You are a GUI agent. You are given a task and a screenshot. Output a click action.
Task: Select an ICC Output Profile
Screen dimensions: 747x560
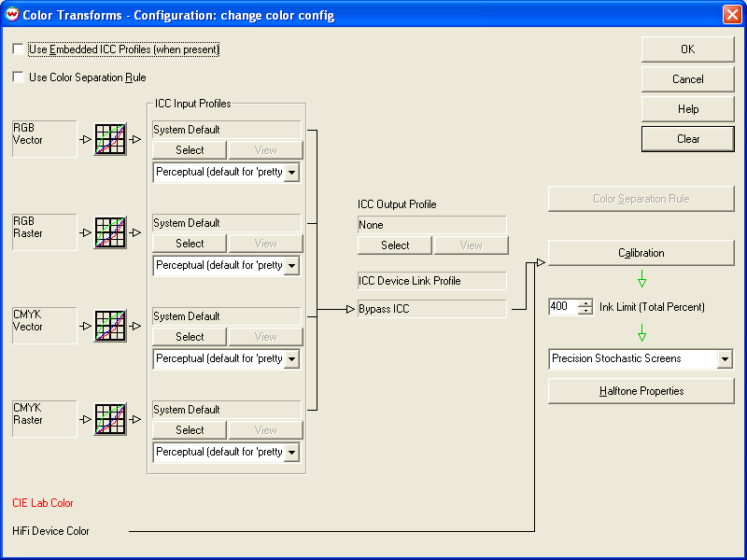point(395,245)
